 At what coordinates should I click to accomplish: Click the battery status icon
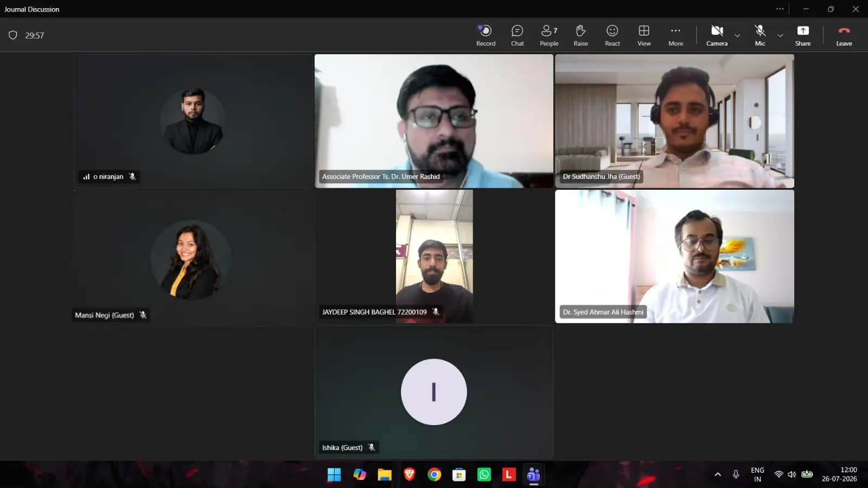click(807, 474)
